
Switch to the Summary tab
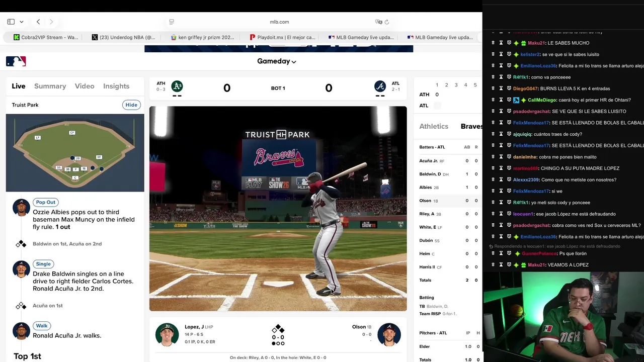pos(50,86)
